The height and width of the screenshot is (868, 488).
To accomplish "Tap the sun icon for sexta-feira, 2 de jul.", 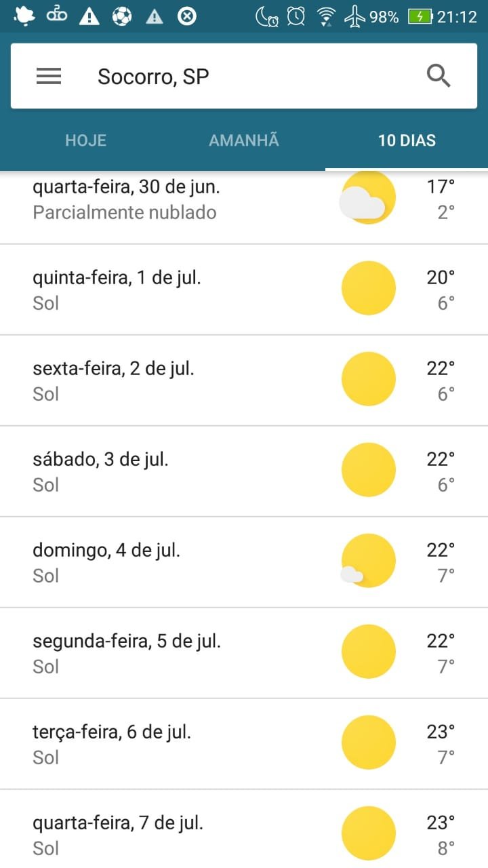I will [x=368, y=379].
